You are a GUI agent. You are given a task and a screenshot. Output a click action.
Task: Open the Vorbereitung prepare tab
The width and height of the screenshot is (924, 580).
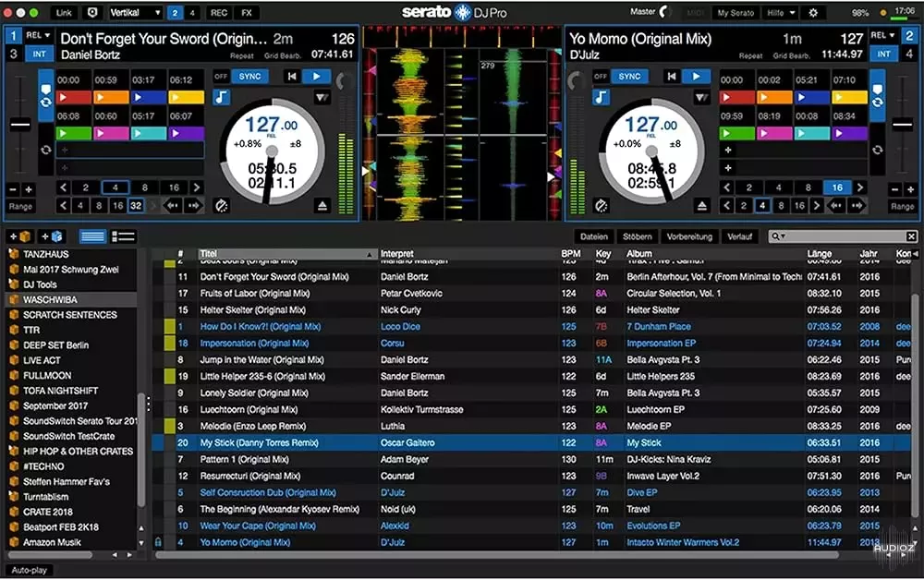click(689, 236)
